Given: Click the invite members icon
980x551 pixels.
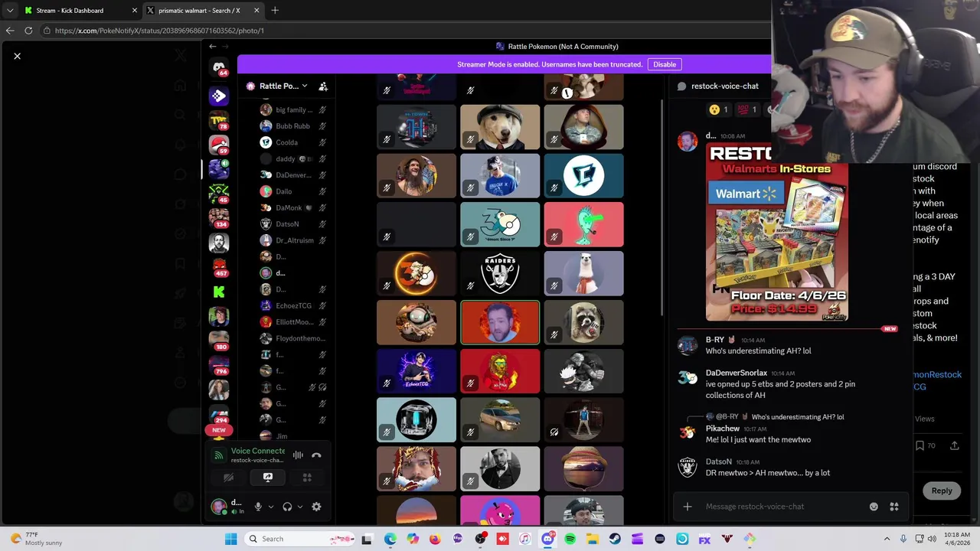Looking at the screenshot, I should (x=323, y=86).
